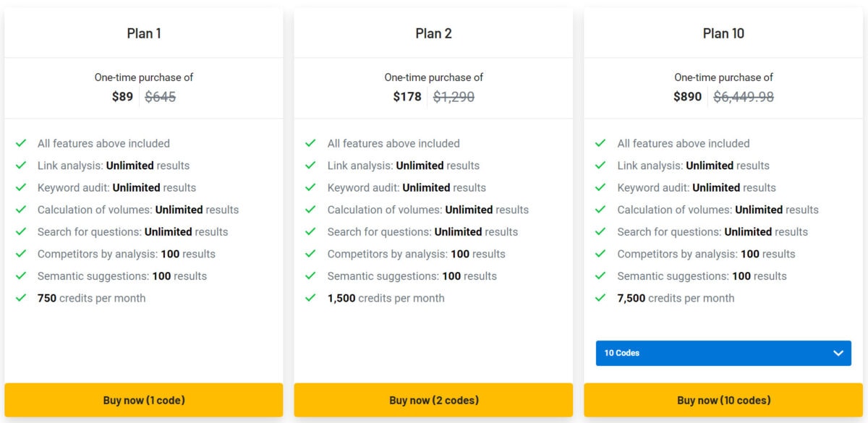
Task: Select the Plan 1 header
Action: pyautogui.click(x=142, y=33)
